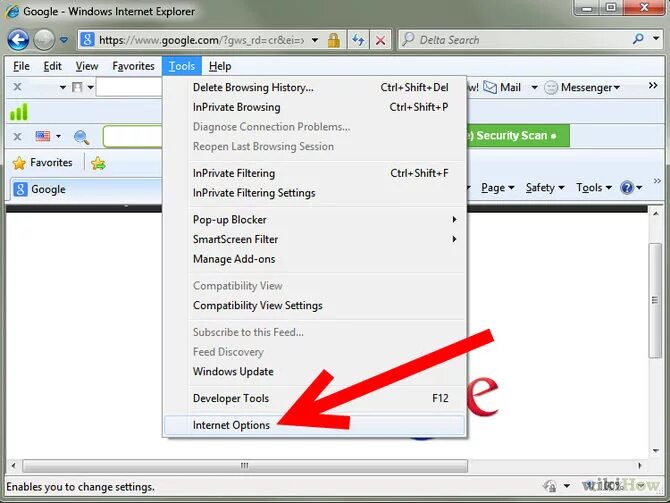Expand the Pop-up Blocker submenu
Image resolution: width=670 pixels, height=503 pixels.
pyautogui.click(x=315, y=219)
